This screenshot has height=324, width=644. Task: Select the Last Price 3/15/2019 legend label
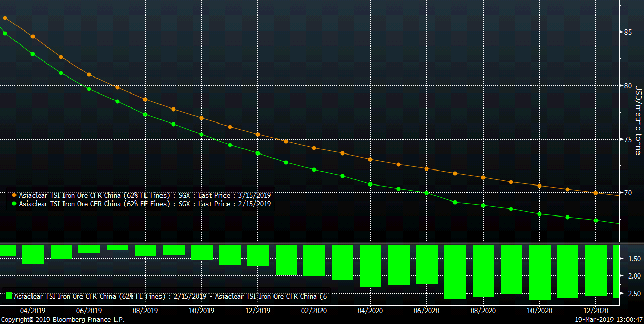tap(144, 196)
